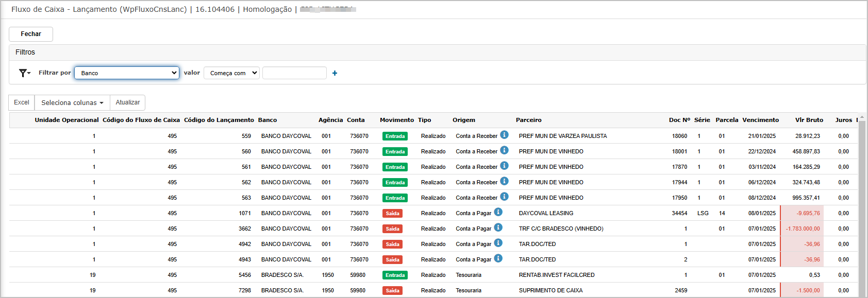Sort by Movimento column header
This screenshot has width=868, height=298.
(397, 120)
